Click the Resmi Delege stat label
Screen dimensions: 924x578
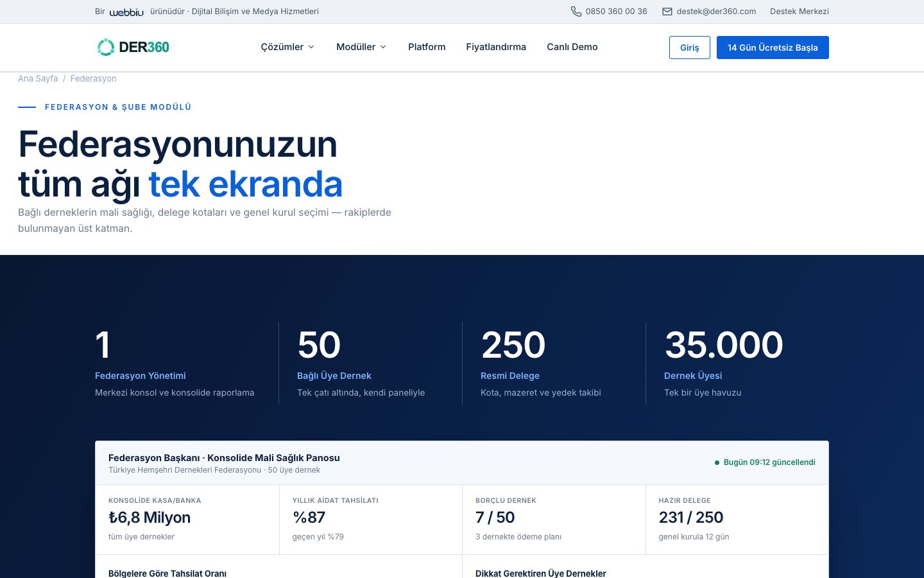pyautogui.click(x=510, y=376)
